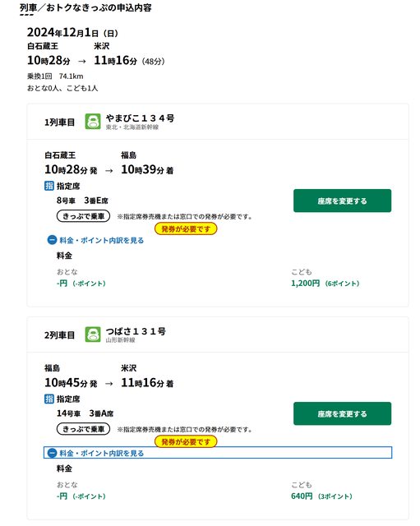Click the 1,200円 child fare amount
Screen dimensions: 420x526
pyautogui.click(x=305, y=283)
